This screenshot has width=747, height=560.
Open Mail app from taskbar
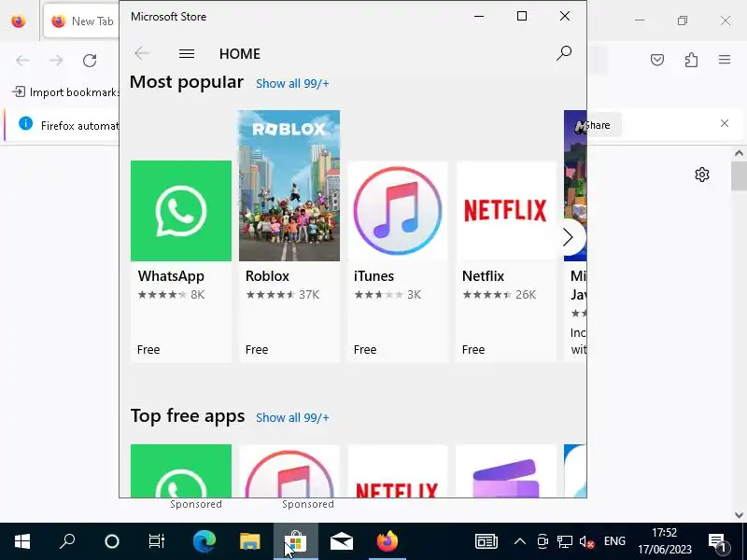[x=342, y=541]
